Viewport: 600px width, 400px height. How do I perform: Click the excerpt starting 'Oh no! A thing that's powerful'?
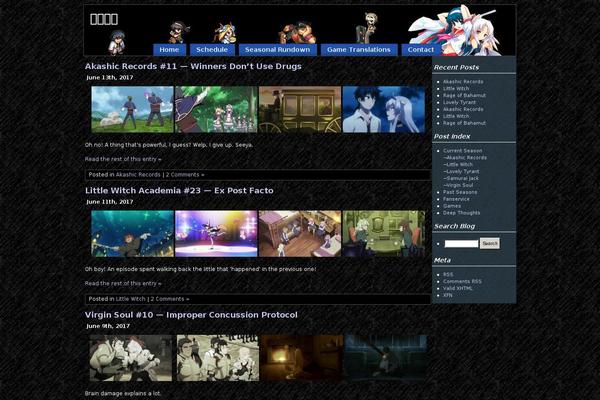[x=169, y=145]
